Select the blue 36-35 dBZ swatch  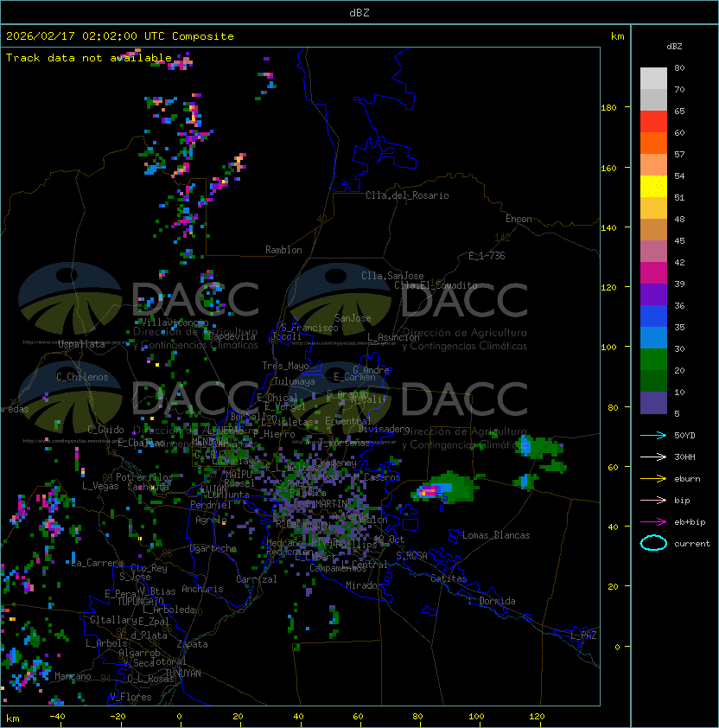(x=653, y=316)
